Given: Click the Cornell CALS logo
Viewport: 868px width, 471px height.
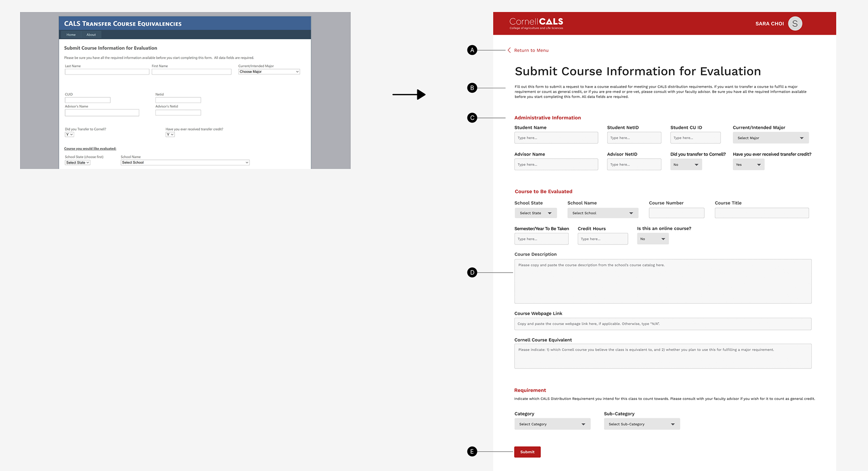Looking at the screenshot, I should [536, 24].
